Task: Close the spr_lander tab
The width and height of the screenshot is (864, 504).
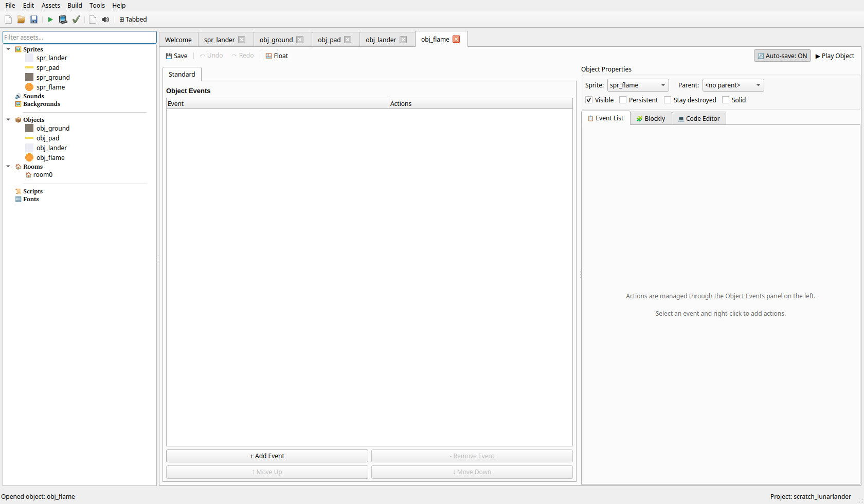Action: [x=242, y=40]
